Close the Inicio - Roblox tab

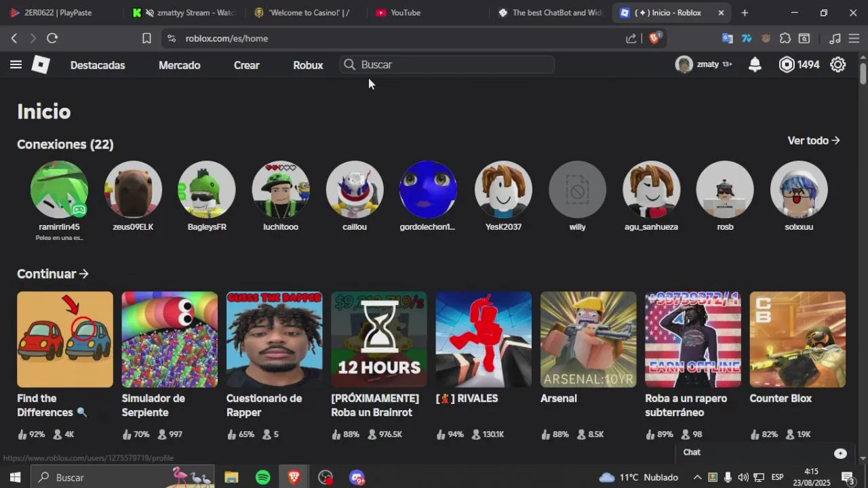tap(721, 12)
